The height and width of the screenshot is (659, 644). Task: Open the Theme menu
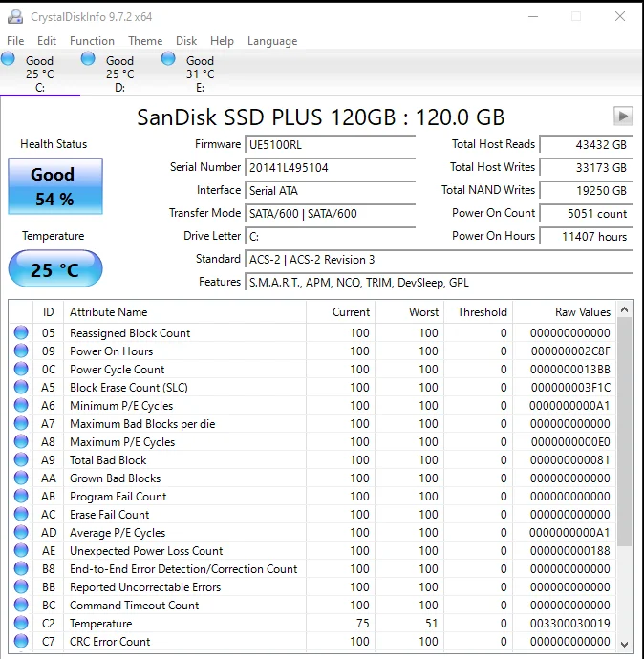[x=145, y=41]
